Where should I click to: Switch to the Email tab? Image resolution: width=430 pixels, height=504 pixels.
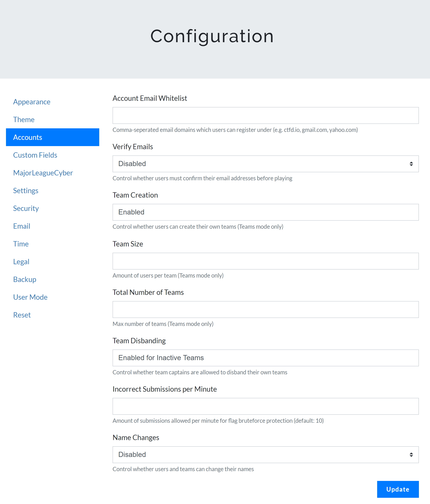tap(22, 226)
